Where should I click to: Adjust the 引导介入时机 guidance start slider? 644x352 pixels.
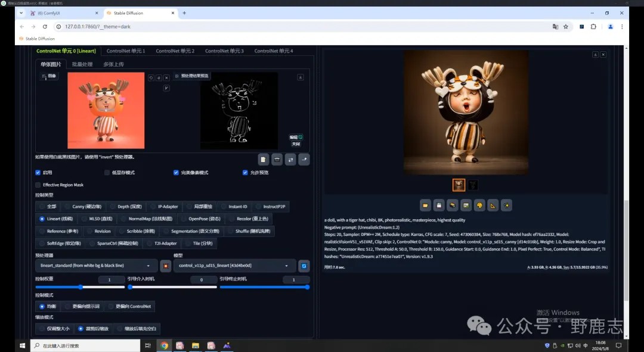click(x=172, y=287)
